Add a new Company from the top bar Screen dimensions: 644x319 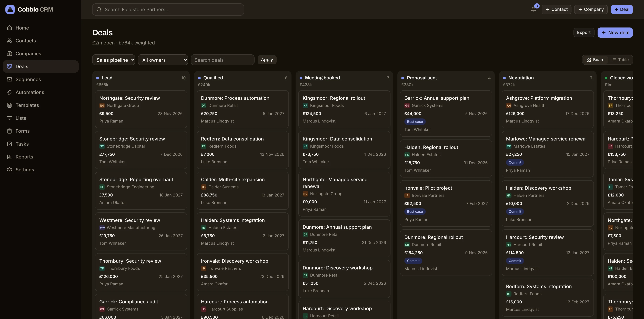[x=591, y=10]
